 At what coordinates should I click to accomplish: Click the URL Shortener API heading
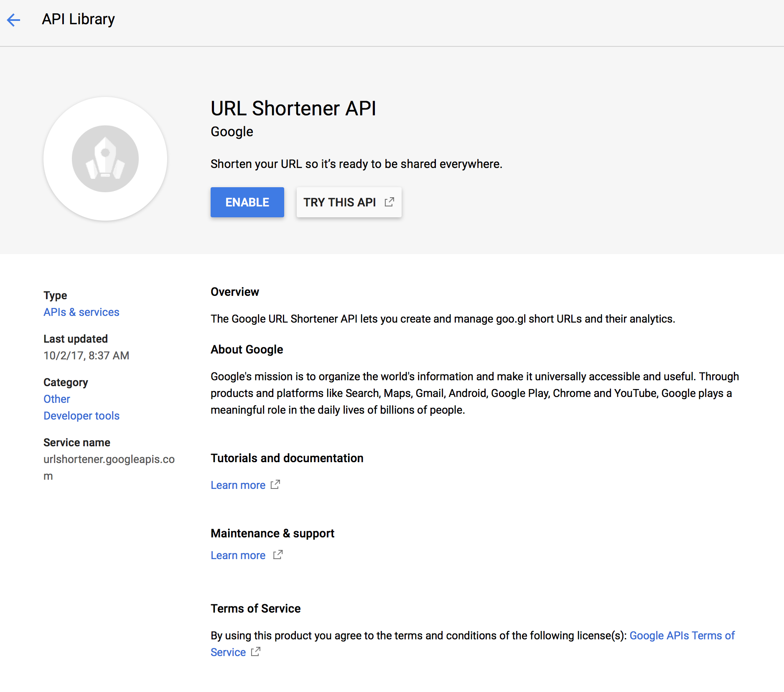293,108
